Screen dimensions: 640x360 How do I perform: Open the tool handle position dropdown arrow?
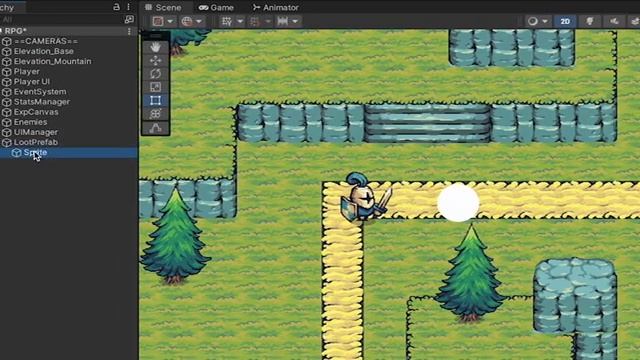tap(170, 21)
